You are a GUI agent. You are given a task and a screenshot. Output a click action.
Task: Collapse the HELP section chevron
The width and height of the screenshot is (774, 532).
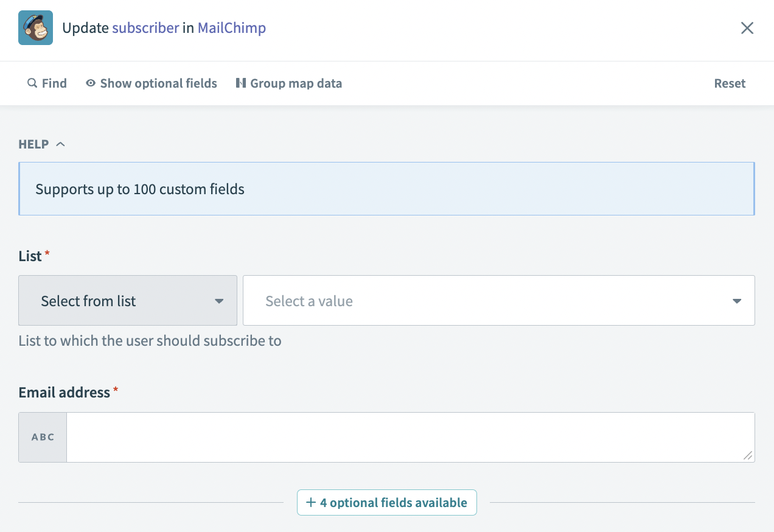(60, 144)
